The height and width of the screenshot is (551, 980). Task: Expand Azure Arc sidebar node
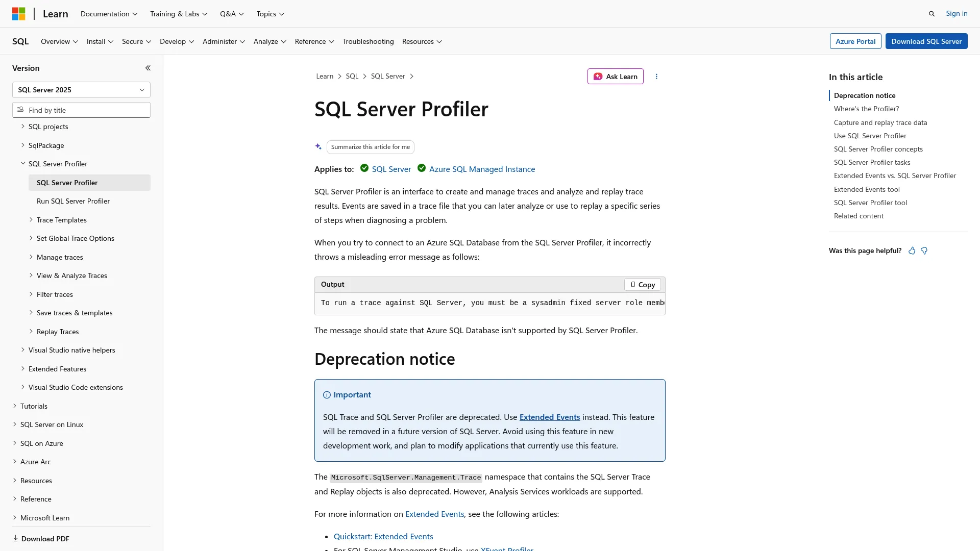[15, 461]
